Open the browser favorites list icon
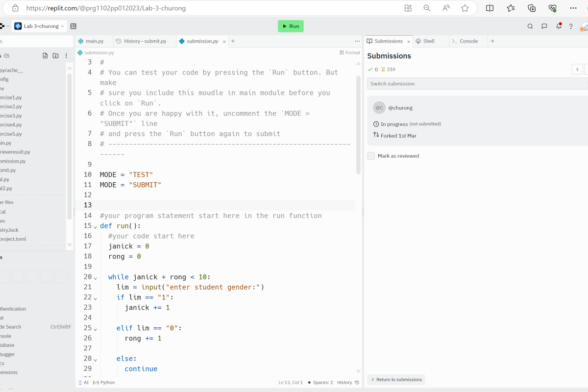The width and height of the screenshot is (588, 392). (x=511, y=8)
